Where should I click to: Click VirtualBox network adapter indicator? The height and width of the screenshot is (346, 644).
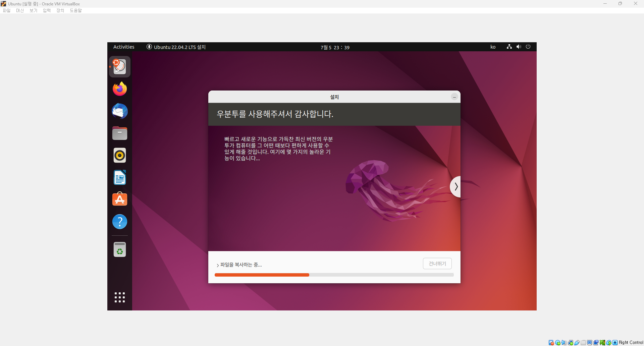click(571, 343)
